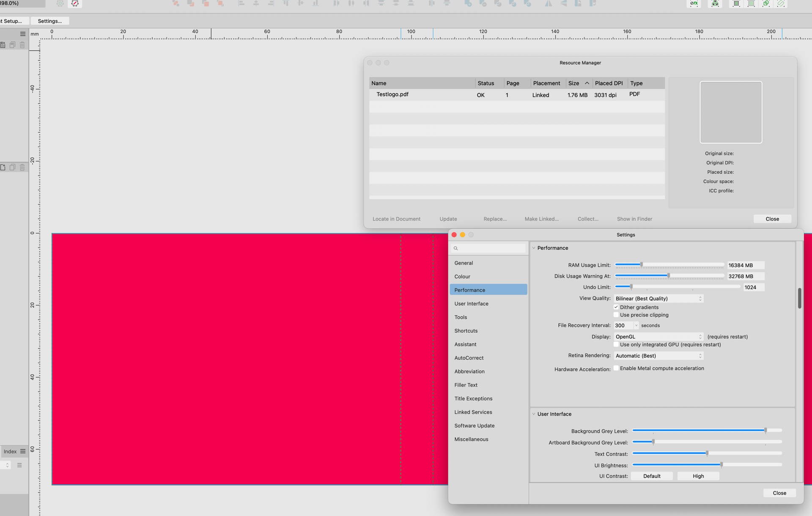Click the Disk Usage Warning value field
812x516 pixels.
[746, 276]
